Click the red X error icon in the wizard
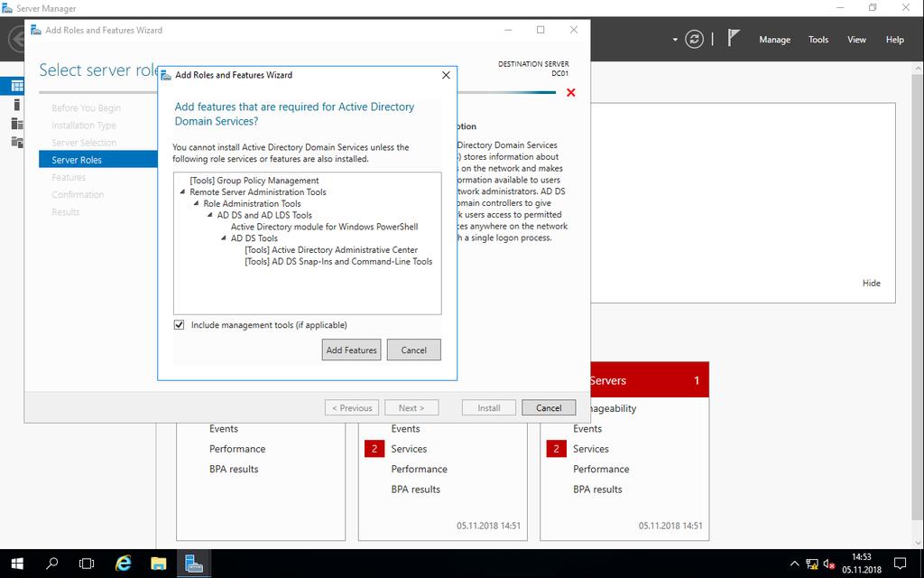Screen dimensions: 924x578 [570, 93]
